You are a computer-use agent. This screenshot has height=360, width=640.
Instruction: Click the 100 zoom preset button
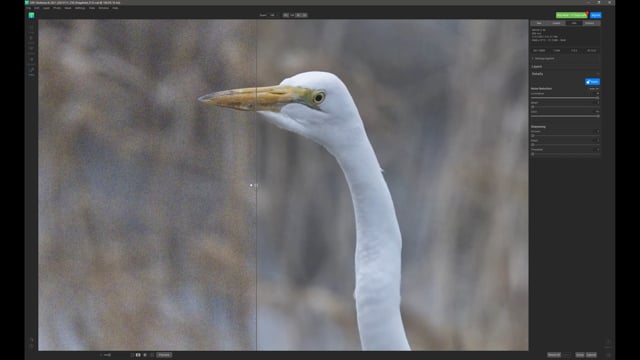292,15
